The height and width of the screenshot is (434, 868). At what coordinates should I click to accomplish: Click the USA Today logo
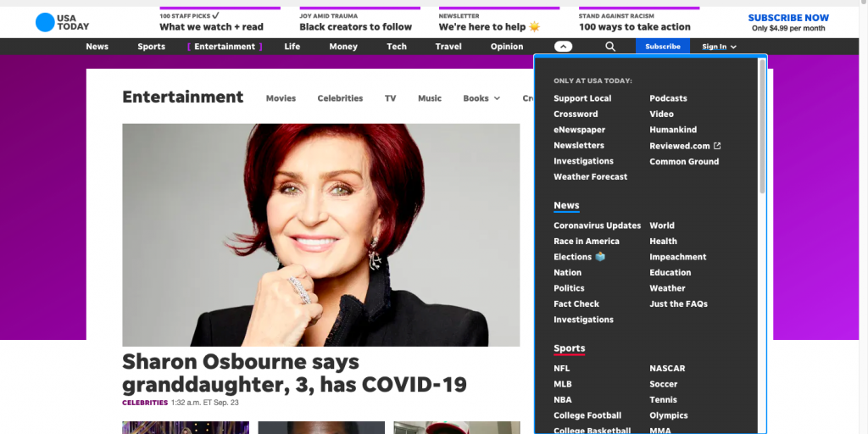pyautogui.click(x=62, y=22)
